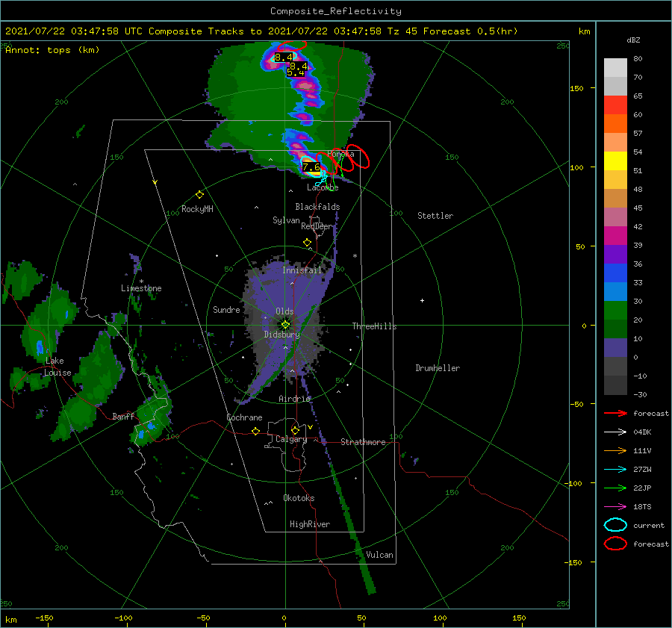Click the red 60–65 dBZ color swatch

615,105
